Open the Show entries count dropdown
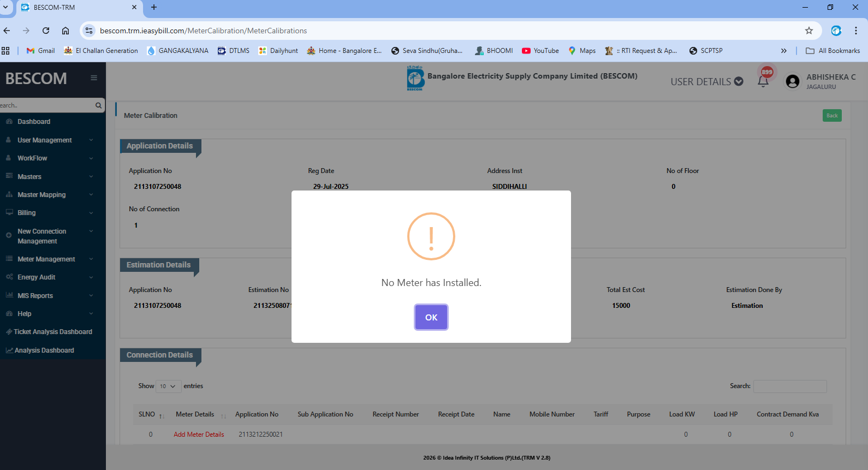The width and height of the screenshot is (868, 470). point(168,386)
